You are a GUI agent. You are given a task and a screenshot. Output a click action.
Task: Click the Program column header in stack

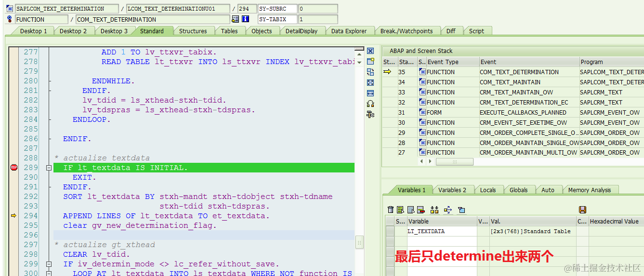coord(612,62)
